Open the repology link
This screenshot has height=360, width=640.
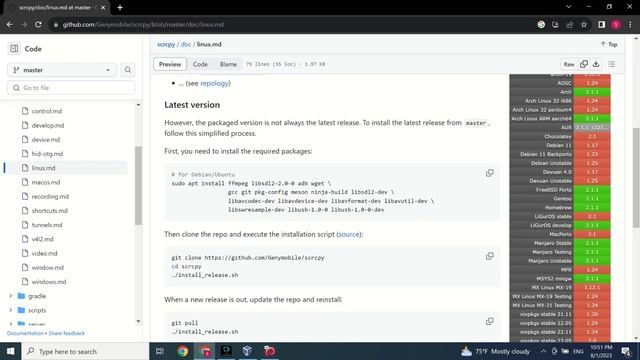[214, 83]
